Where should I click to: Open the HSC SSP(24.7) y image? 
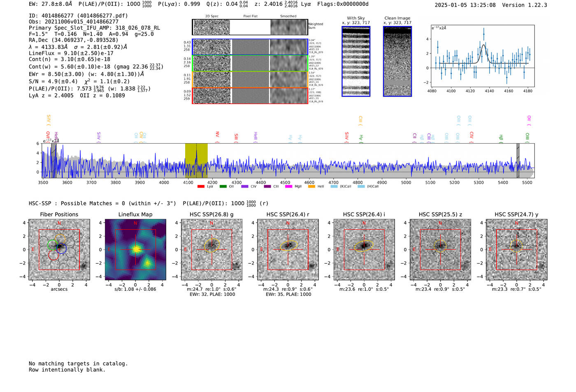pyautogui.click(x=517, y=250)
